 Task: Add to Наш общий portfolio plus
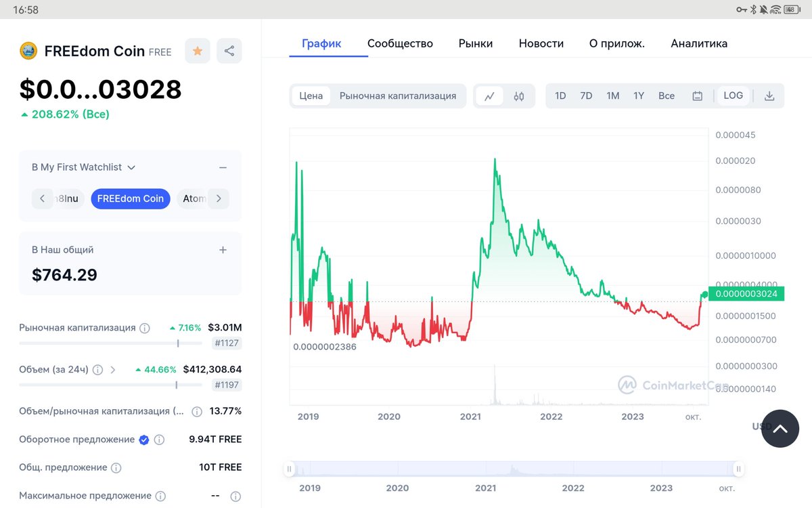223,250
